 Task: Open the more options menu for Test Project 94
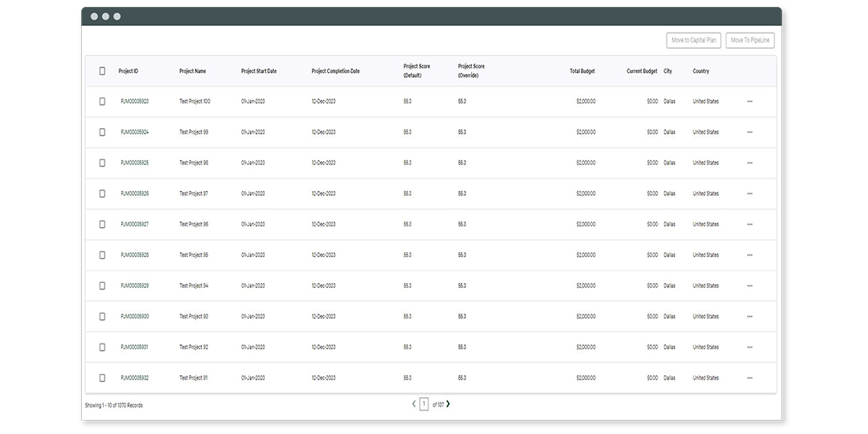coord(749,285)
